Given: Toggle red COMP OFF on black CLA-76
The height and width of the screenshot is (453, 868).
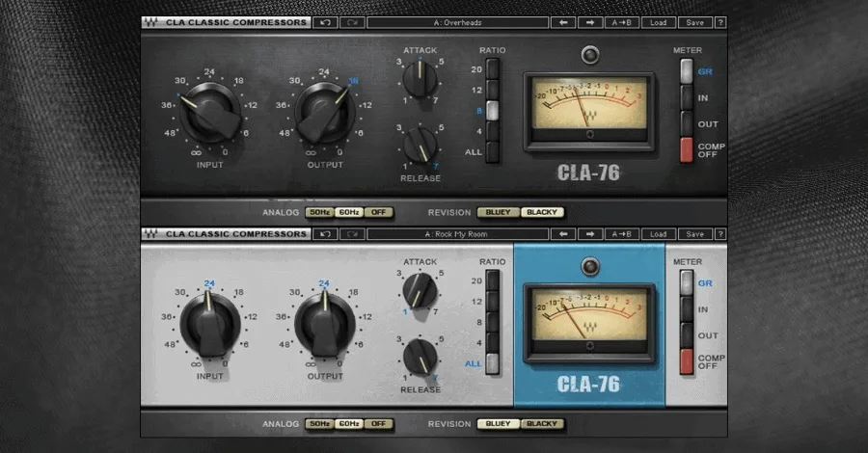Looking at the screenshot, I should click(x=687, y=150).
